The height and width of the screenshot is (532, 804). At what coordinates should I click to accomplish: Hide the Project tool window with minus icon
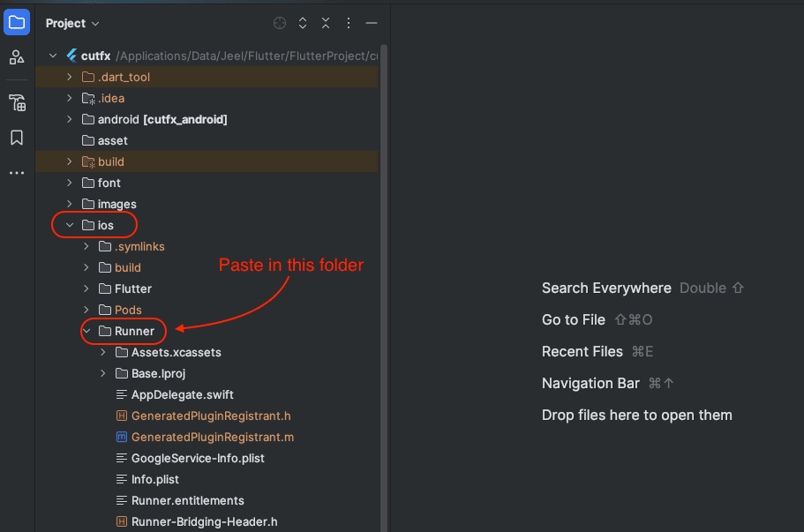(x=372, y=23)
